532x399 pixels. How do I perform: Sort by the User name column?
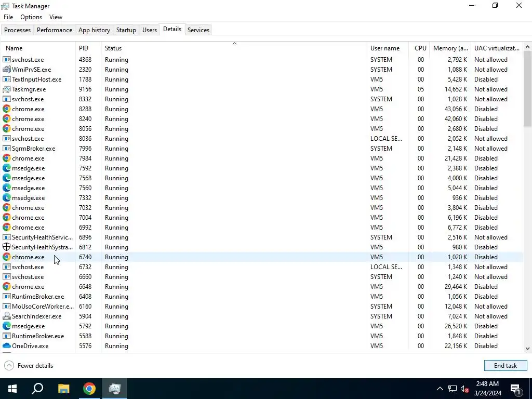pos(388,48)
